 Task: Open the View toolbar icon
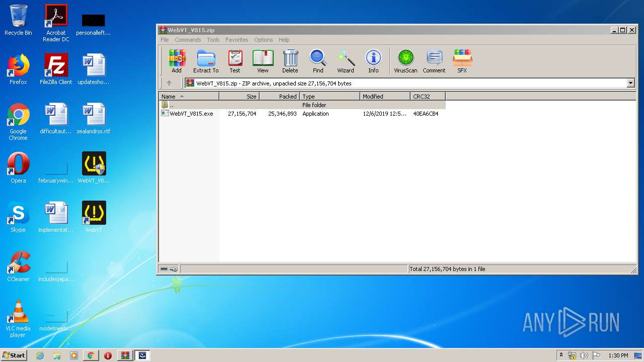[x=263, y=61]
